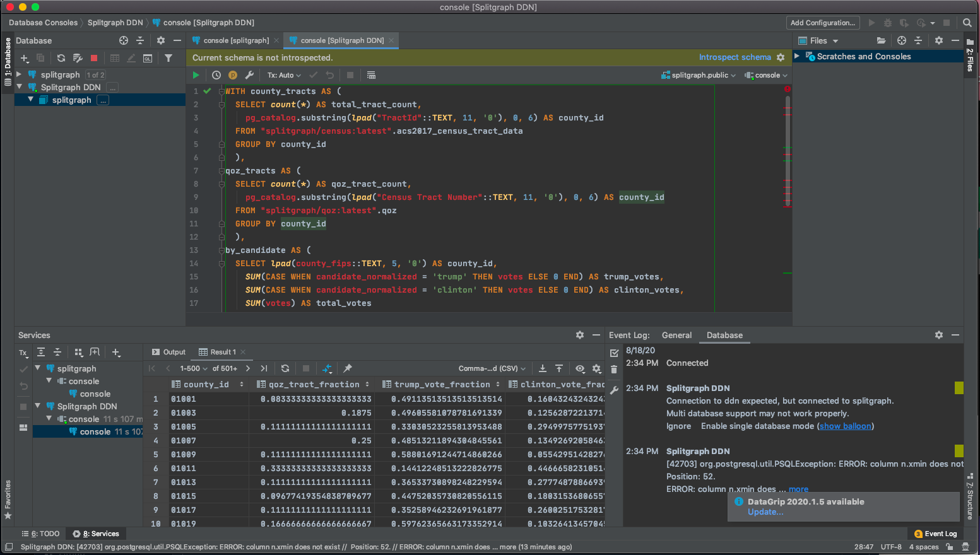Clear event log trash icon
The width and height of the screenshot is (980, 555).
pos(614,369)
